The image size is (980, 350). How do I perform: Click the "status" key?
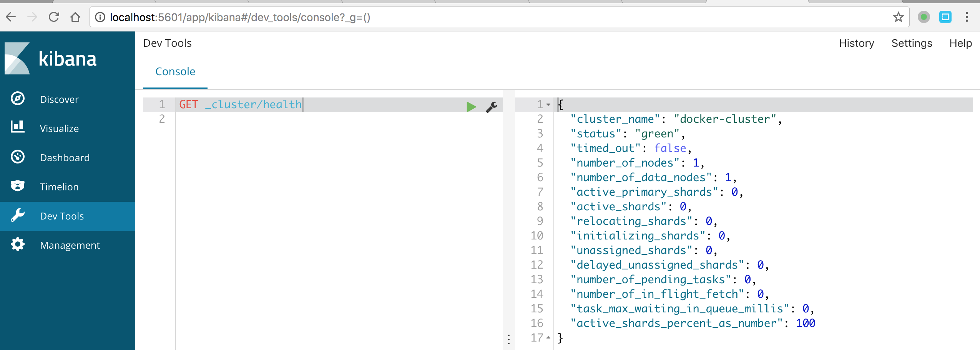[596, 134]
